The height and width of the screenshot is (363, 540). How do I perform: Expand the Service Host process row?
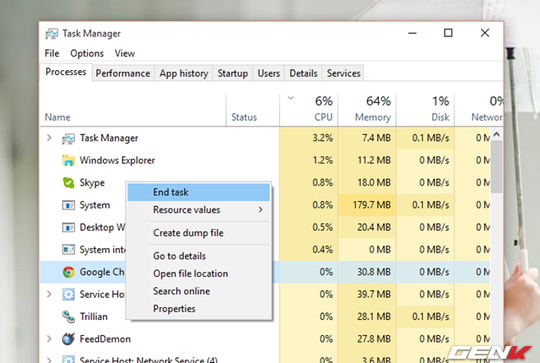coord(49,294)
